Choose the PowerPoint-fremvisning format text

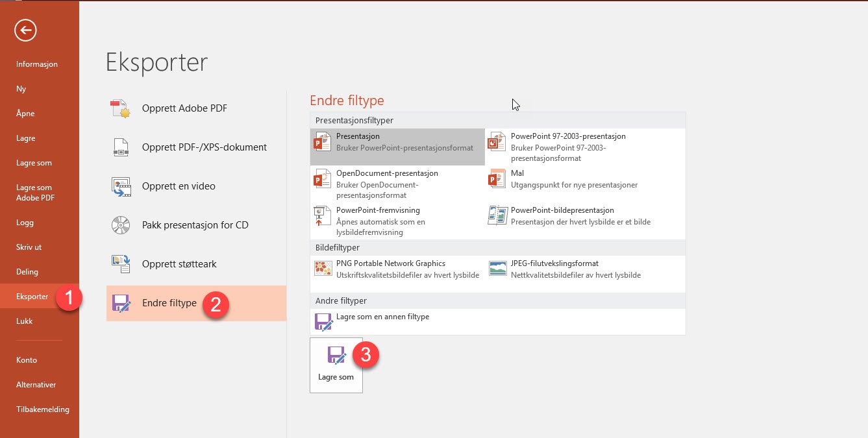[x=378, y=210]
